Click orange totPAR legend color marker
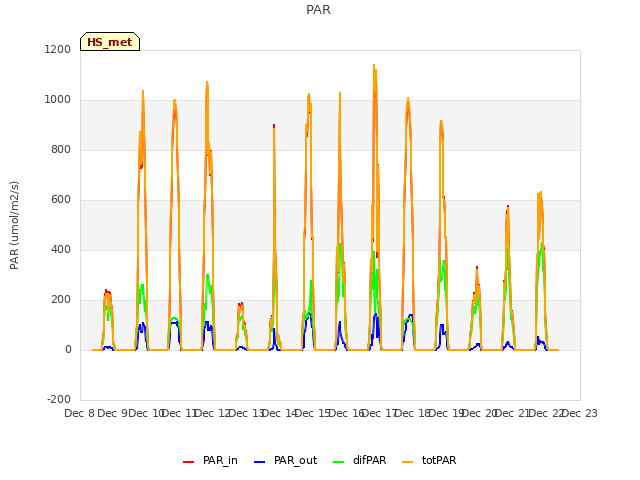The height and width of the screenshot is (480, 640). [407, 462]
